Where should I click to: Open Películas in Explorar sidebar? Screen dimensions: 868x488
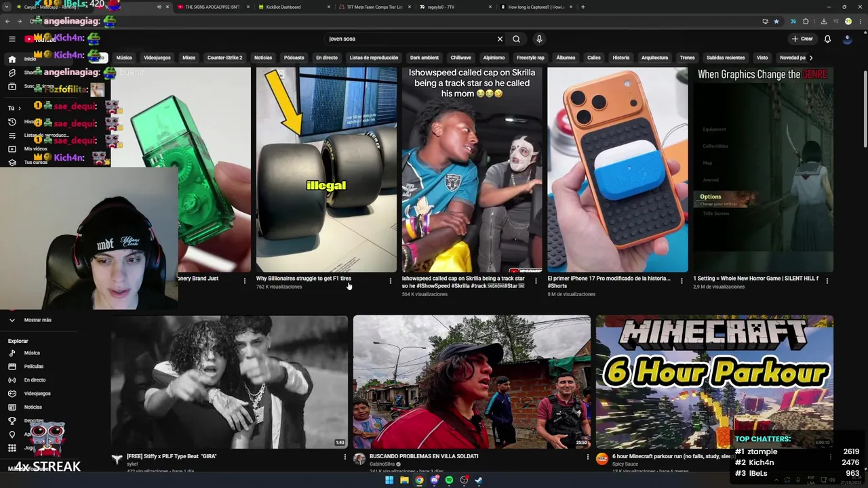pos(33,367)
